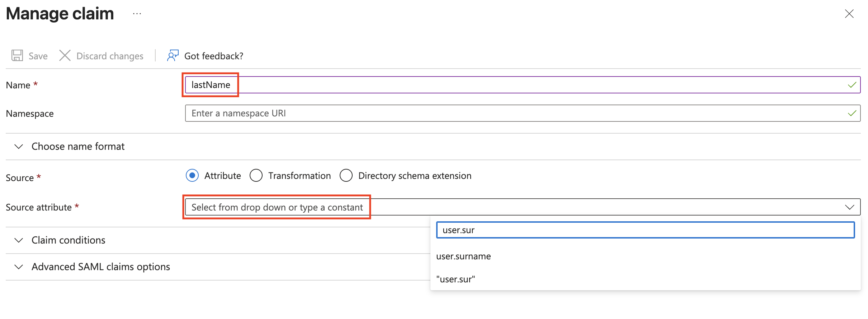Select Directory schema extension radio button

click(x=346, y=176)
